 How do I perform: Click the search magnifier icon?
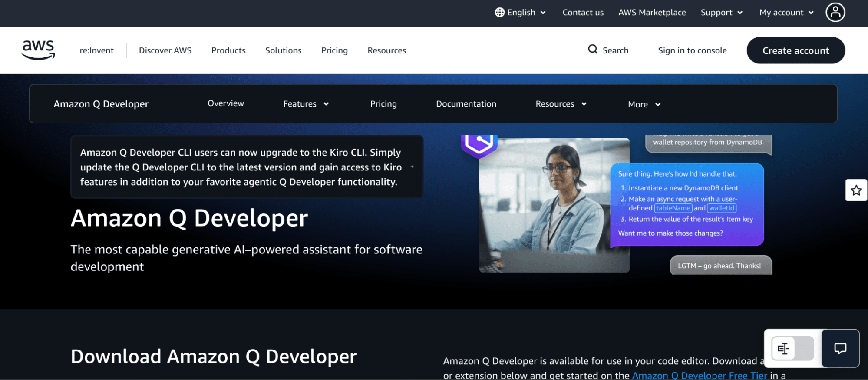pyautogui.click(x=592, y=50)
